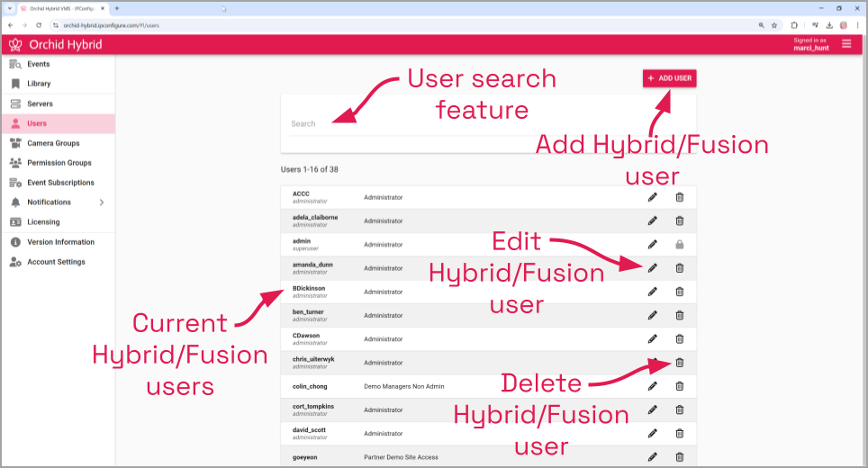Open the browser tab list dropdown
This screenshot has height=468, width=868.
coord(9,9)
